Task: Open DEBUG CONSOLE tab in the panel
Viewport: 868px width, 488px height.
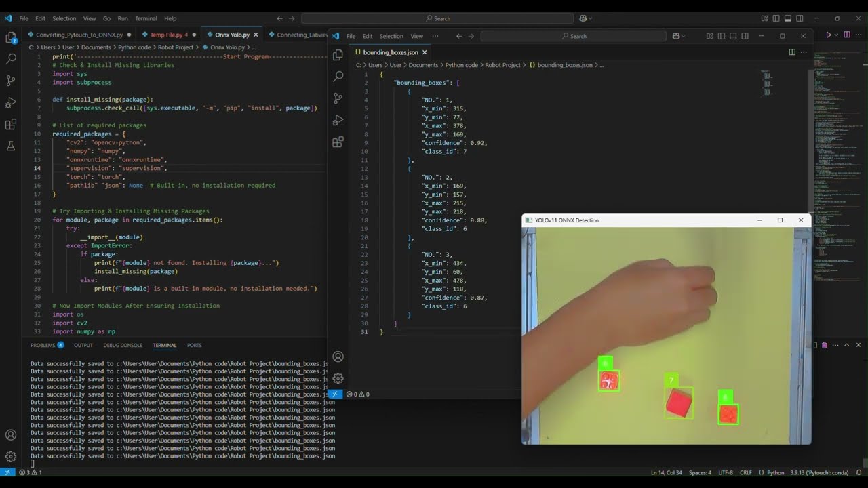Action: [123, 345]
